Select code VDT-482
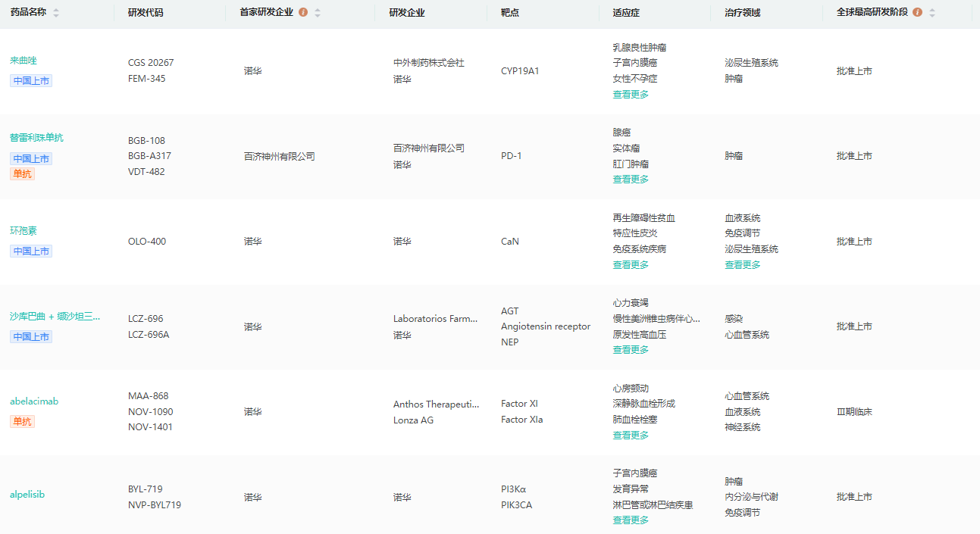Screen dimensions: 980x534 [147, 172]
